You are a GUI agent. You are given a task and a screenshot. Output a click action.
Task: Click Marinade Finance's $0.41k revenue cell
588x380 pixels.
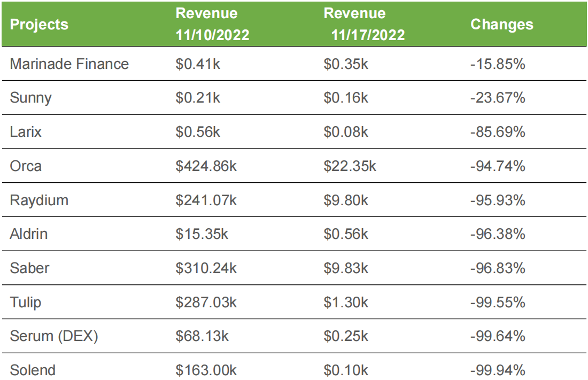click(198, 64)
